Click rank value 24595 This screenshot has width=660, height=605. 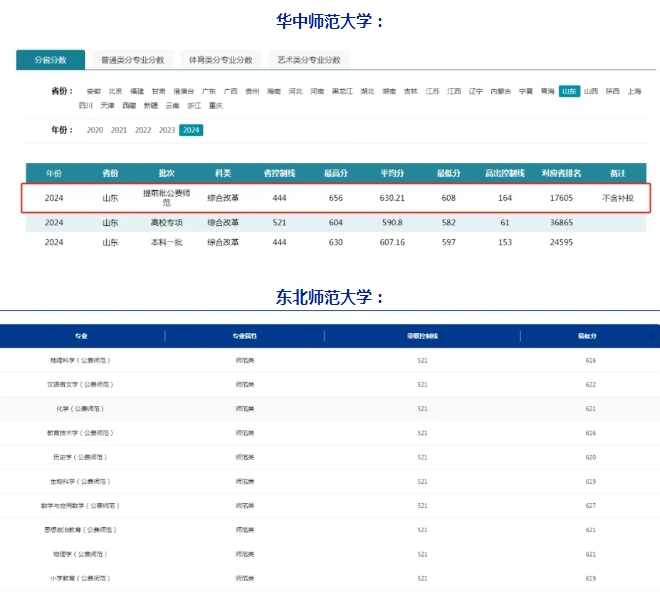click(x=561, y=242)
